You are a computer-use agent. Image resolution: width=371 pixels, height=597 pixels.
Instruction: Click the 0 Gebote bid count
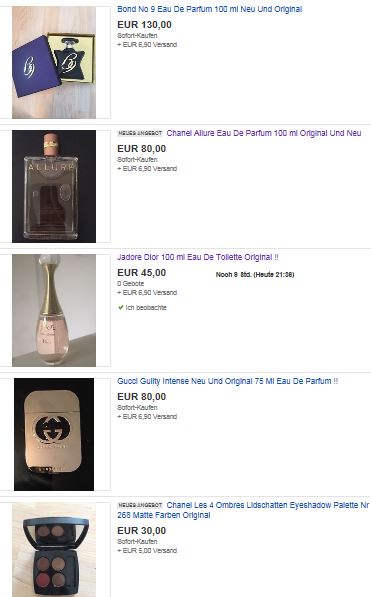pos(131,284)
